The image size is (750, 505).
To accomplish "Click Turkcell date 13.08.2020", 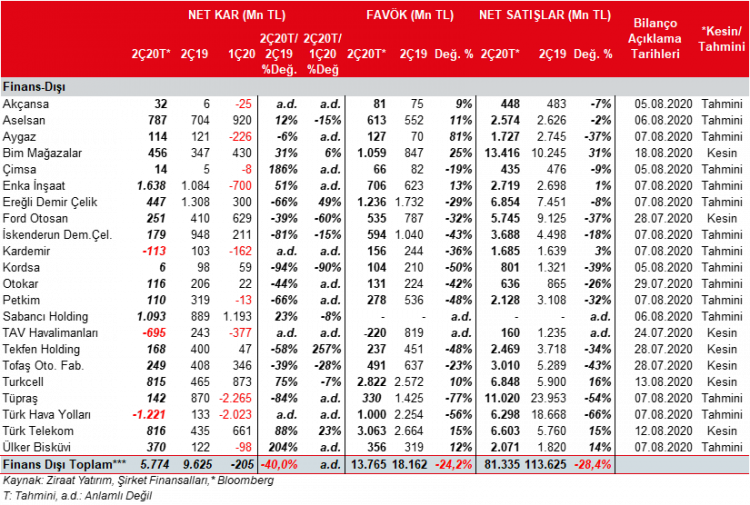I will tap(663, 382).
